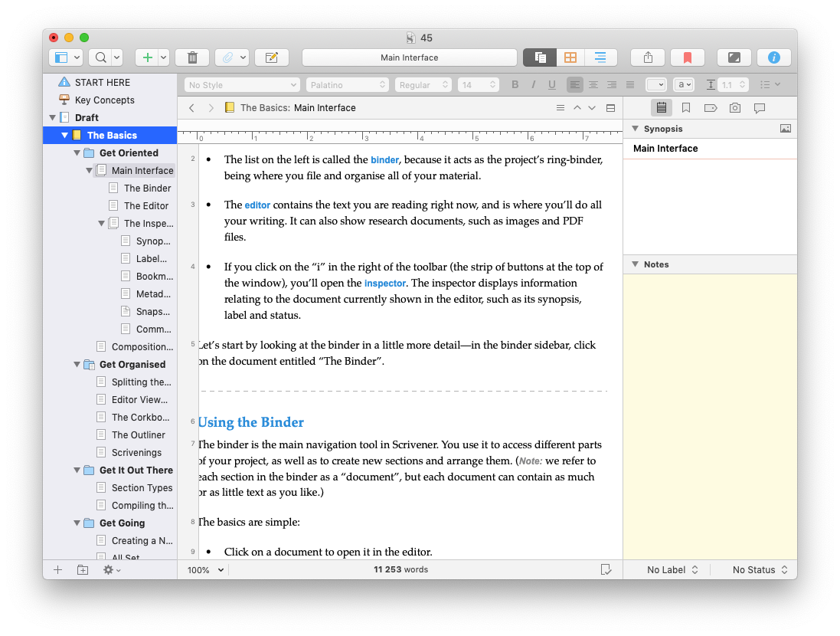Add new item at binder footer
Viewport: 840px width, 636px height.
58,569
